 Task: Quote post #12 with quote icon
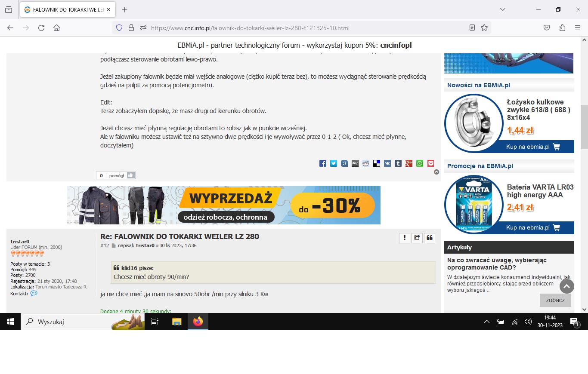click(430, 238)
